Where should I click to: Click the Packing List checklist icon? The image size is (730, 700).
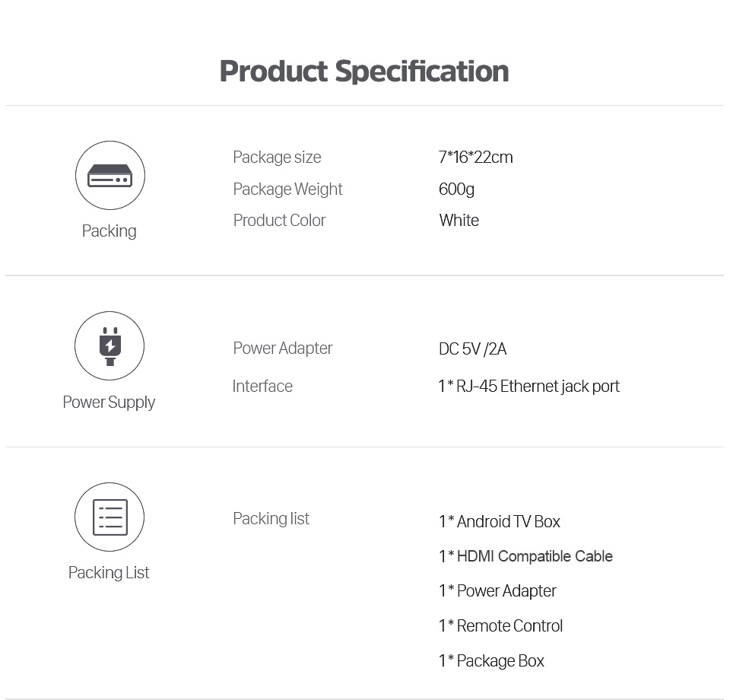109,517
